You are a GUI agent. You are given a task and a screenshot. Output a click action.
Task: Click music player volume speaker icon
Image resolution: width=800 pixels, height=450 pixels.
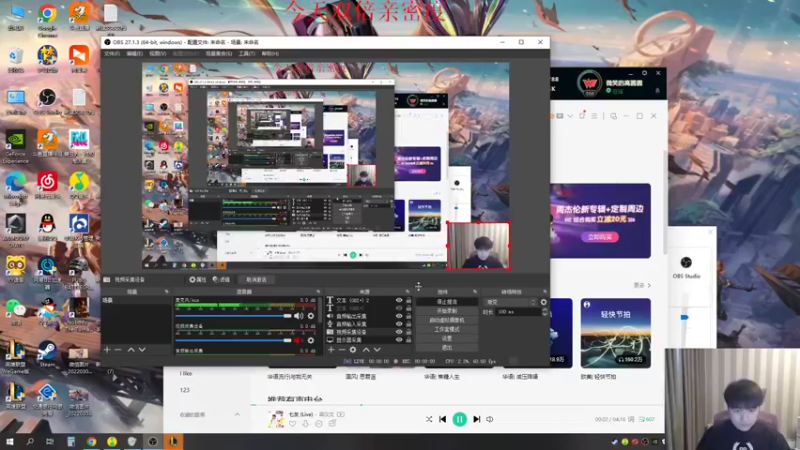point(490,419)
